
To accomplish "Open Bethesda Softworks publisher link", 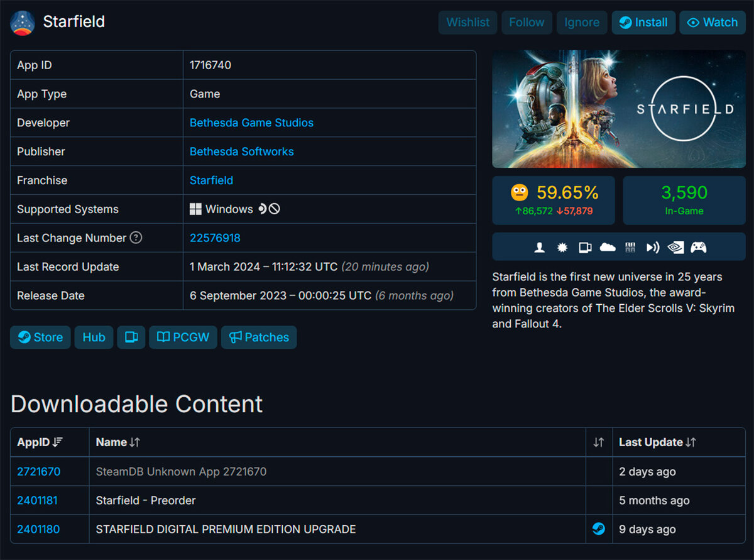I will [x=242, y=152].
